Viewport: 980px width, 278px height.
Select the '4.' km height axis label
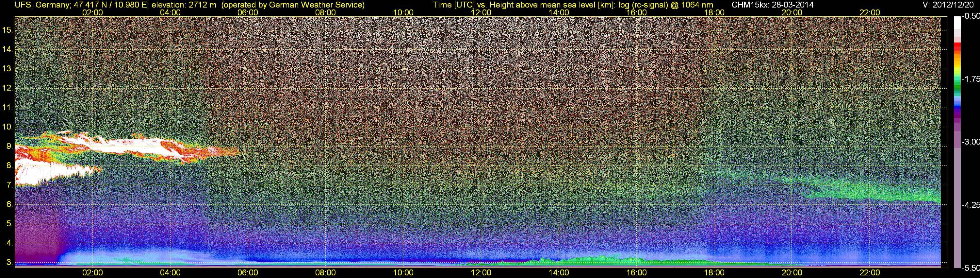(x=9, y=243)
